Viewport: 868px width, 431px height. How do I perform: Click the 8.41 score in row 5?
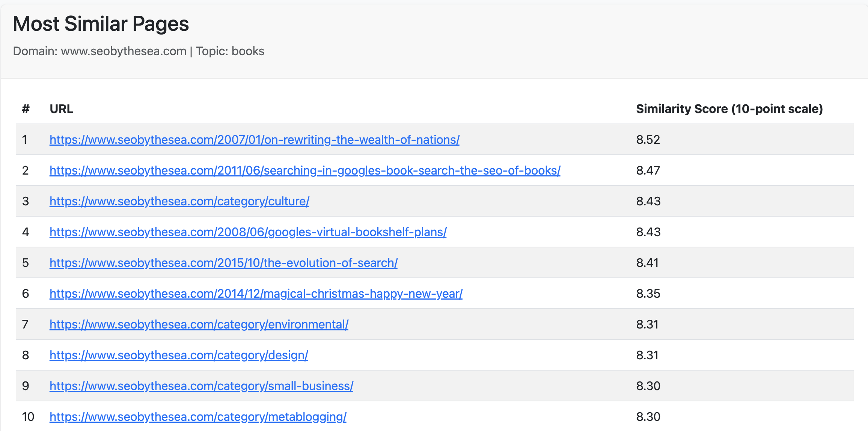[647, 263]
